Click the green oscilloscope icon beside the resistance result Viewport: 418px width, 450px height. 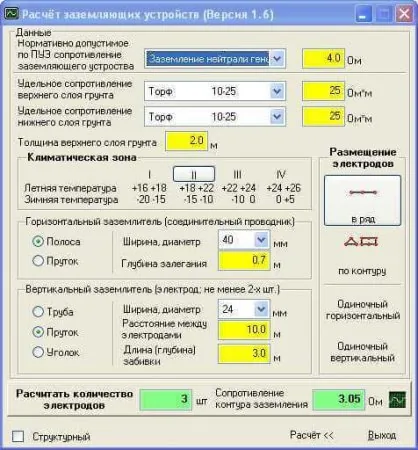pos(397,399)
